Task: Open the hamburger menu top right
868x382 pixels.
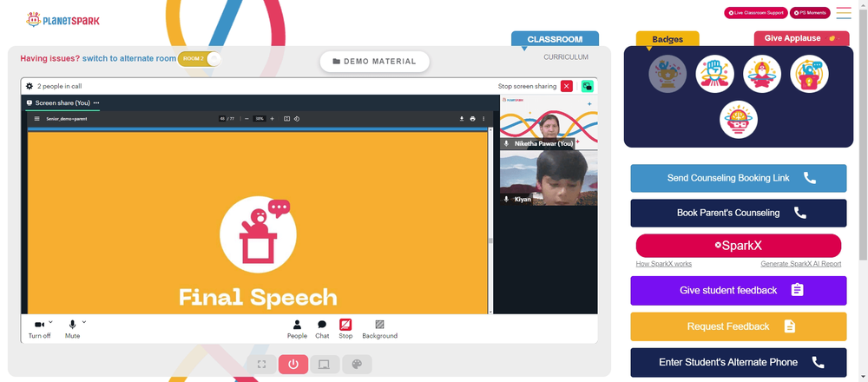Action: click(x=844, y=13)
